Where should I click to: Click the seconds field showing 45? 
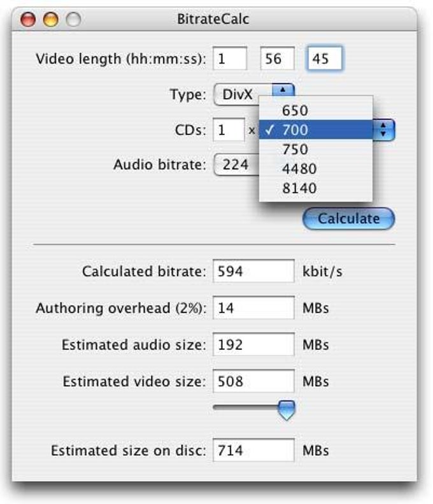coord(325,59)
